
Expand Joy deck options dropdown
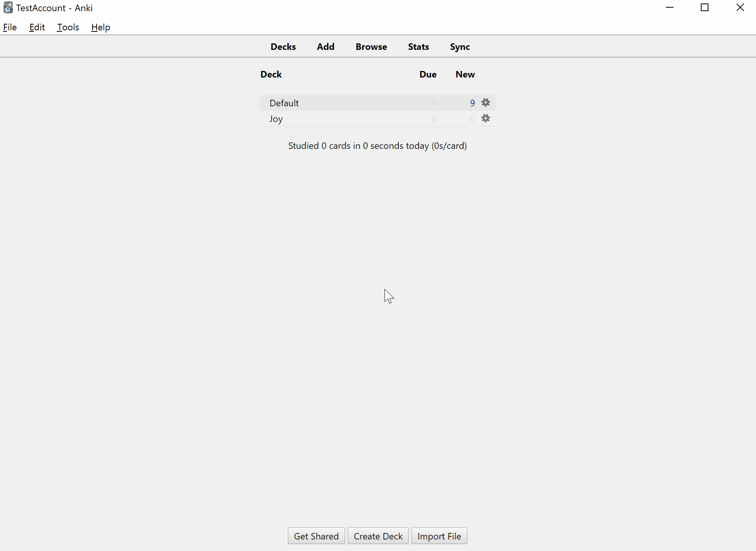[485, 119]
